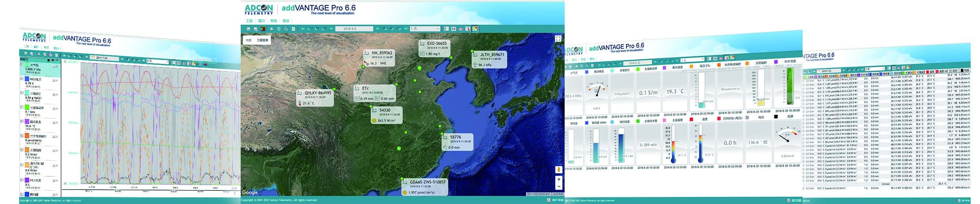
Task: Click the date field 2018 8 8 in map window
Action: click(x=354, y=29)
